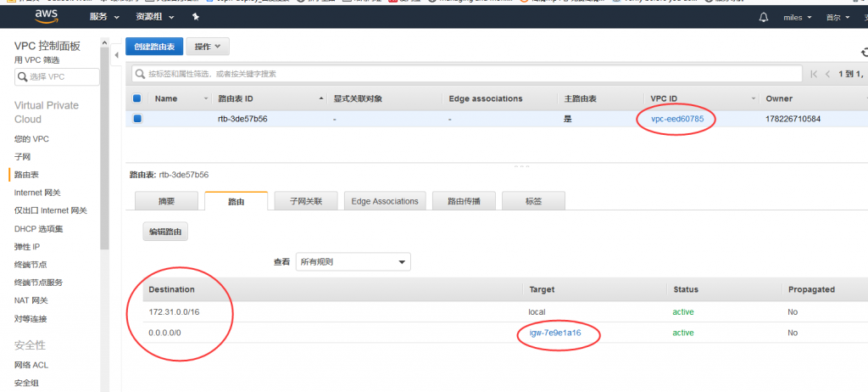Open the igw-7e9e1a16 target link

click(x=555, y=333)
